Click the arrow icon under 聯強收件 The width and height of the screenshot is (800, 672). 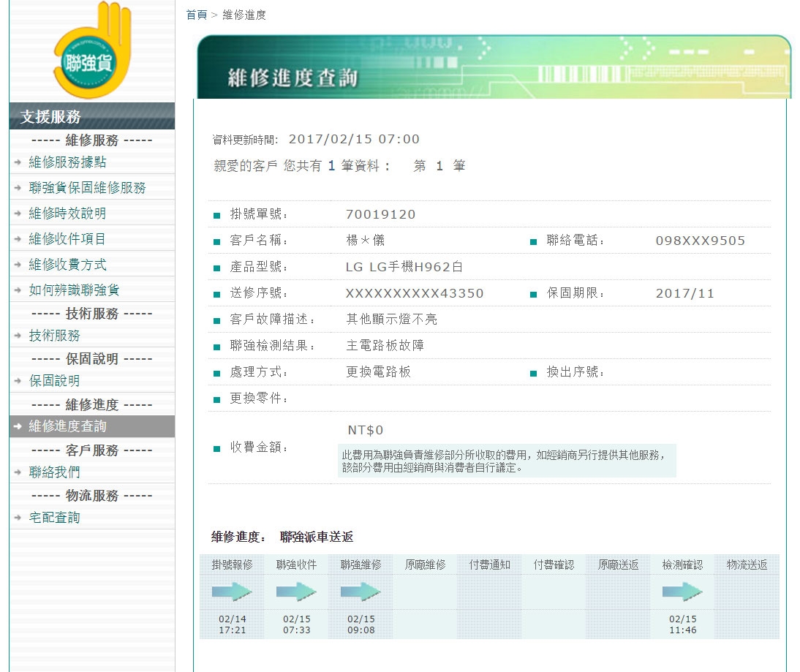(x=296, y=592)
